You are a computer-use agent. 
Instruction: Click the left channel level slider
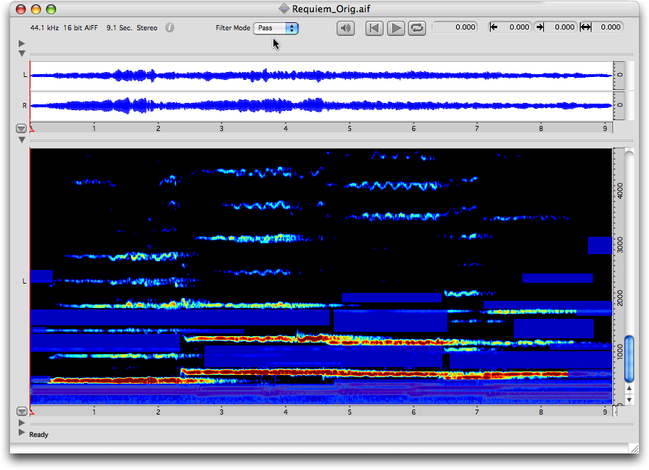tap(619, 74)
